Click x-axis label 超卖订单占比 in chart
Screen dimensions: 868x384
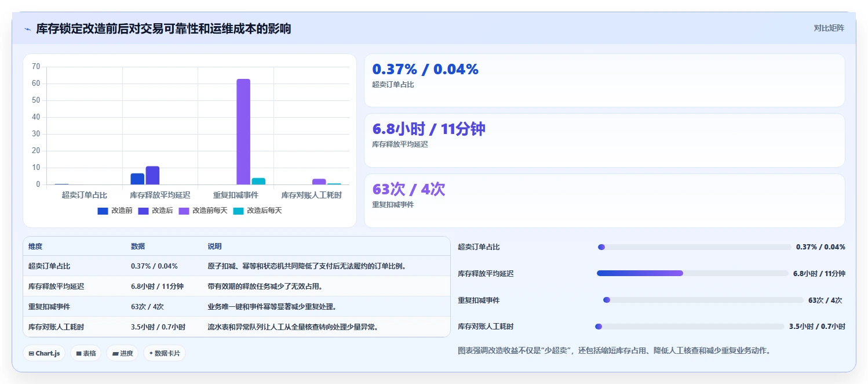85,195
